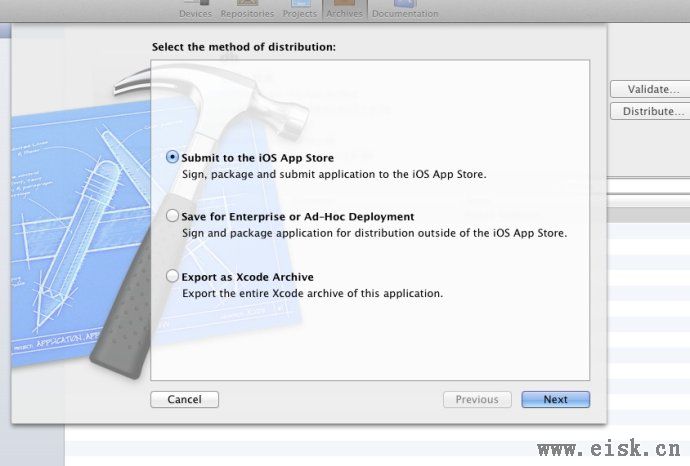690x466 pixels.
Task: Click the Next button
Action: tap(555, 400)
